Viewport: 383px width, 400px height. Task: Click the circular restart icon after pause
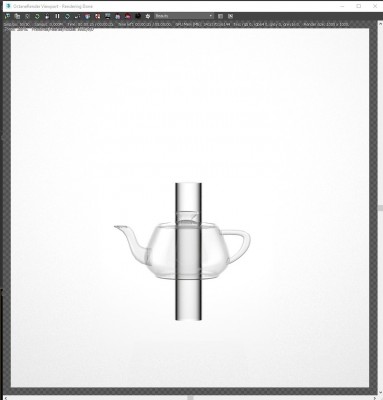click(x=67, y=16)
